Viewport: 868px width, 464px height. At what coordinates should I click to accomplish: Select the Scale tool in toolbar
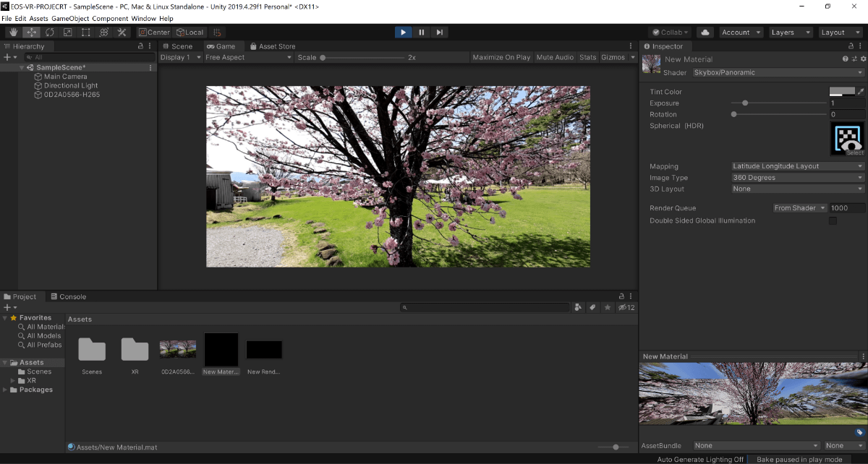pyautogui.click(x=67, y=33)
